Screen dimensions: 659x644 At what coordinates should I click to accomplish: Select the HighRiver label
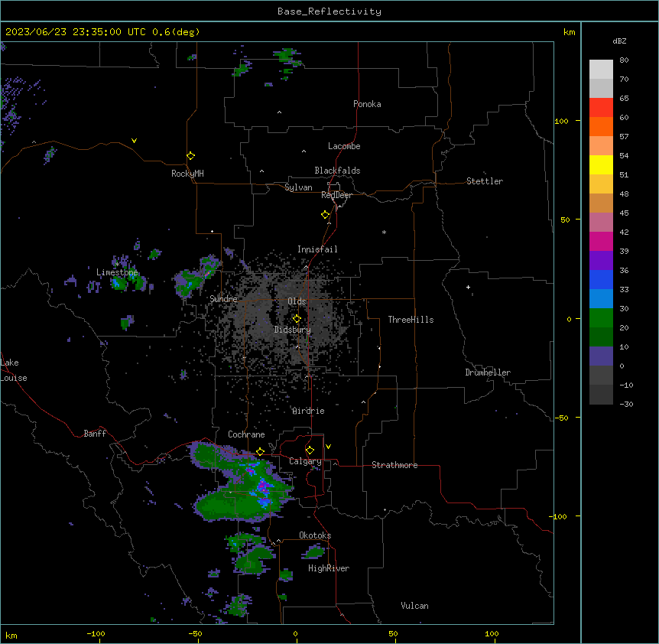tap(329, 568)
